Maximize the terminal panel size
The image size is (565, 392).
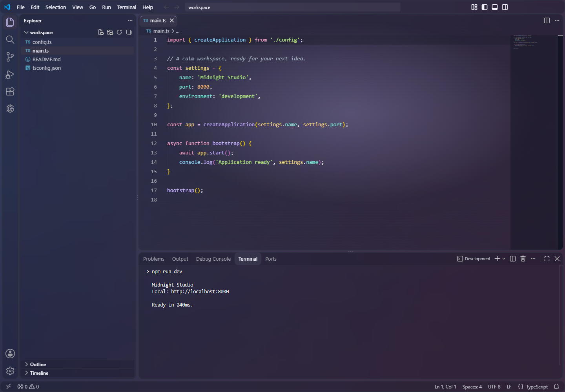[x=547, y=259]
